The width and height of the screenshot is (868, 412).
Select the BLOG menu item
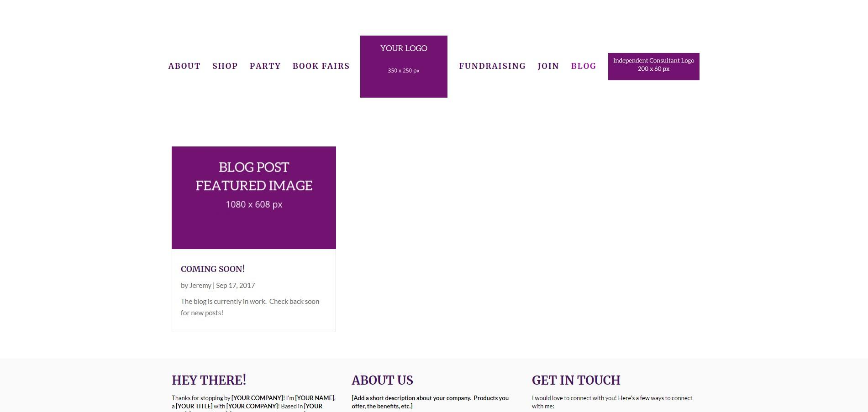tap(584, 66)
